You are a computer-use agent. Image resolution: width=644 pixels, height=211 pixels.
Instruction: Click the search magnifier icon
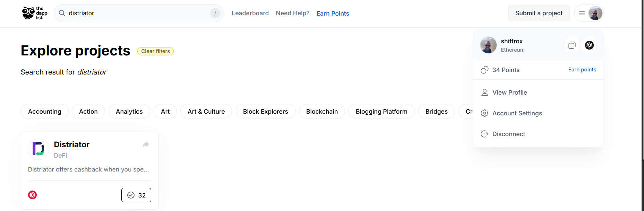click(62, 13)
